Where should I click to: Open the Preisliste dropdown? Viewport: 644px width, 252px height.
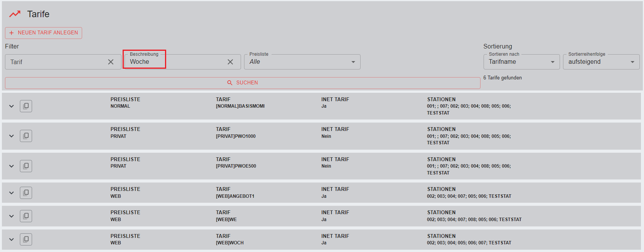pos(302,62)
